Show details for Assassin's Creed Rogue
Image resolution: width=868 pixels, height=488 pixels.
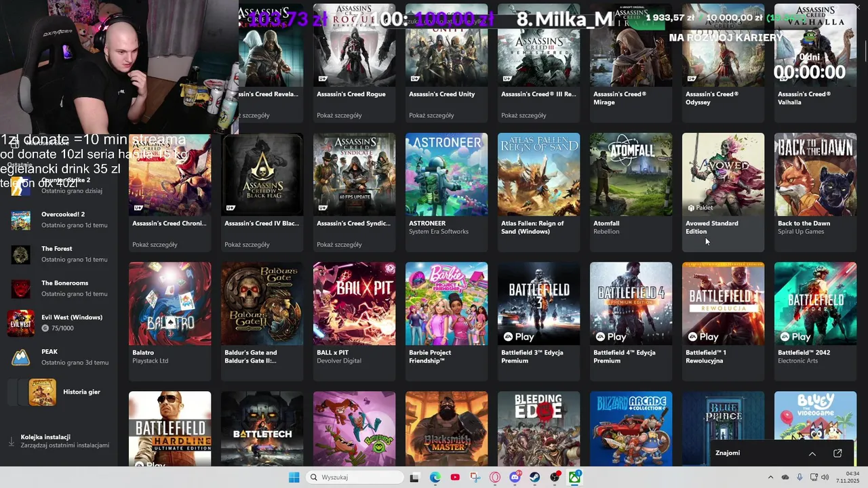[x=339, y=115]
